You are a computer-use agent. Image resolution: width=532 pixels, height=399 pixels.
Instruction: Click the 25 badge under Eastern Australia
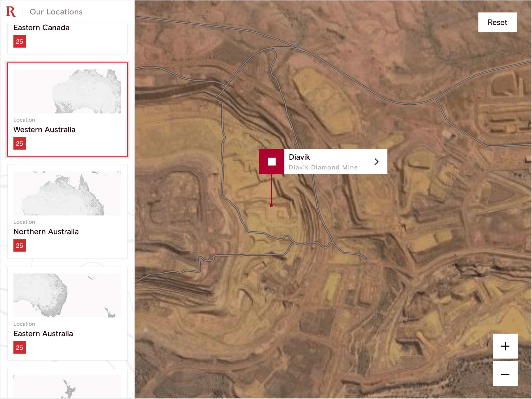point(19,348)
